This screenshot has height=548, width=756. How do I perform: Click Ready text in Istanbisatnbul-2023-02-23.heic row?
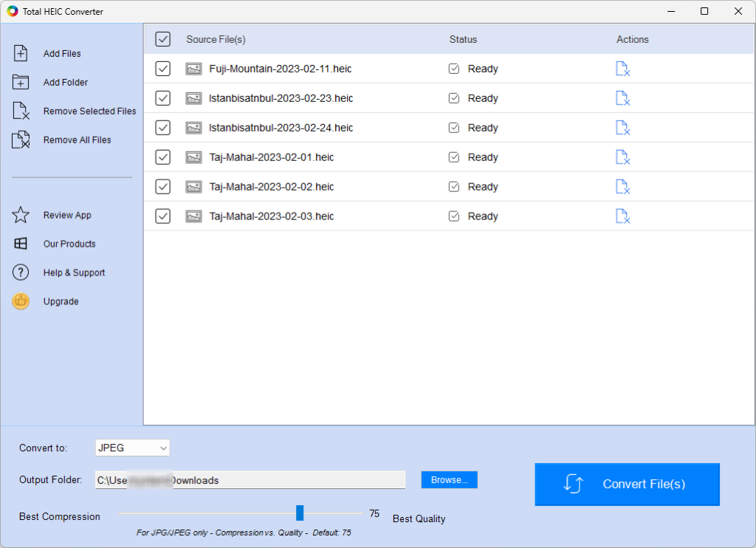pyautogui.click(x=483, y=98)
